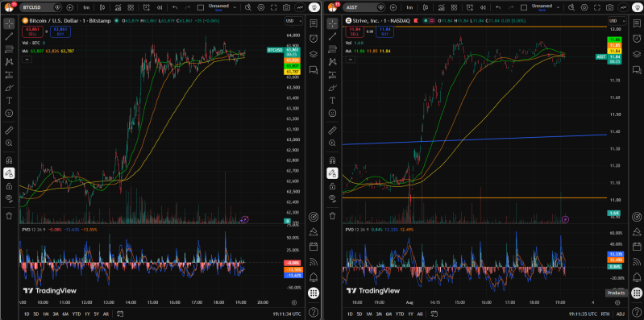Hide all drawings in ASST window
Viewport: 644px width, 320px height.
332,199
